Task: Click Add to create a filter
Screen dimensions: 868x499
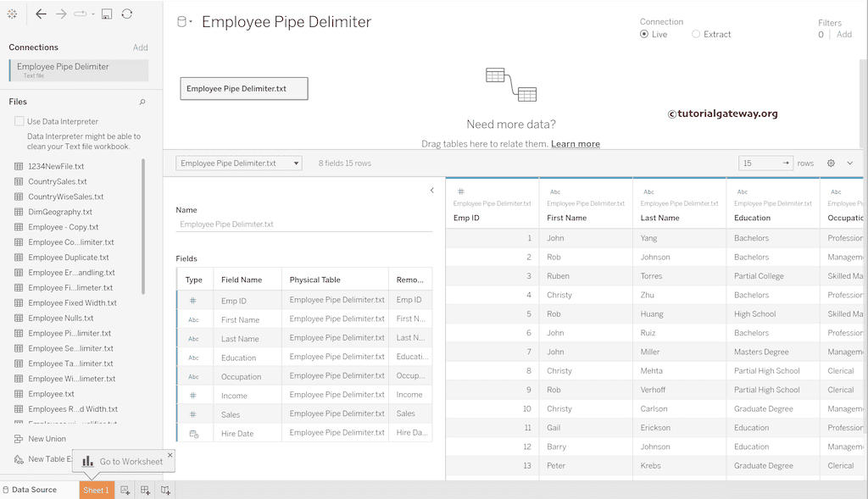Action: (844, 34)
